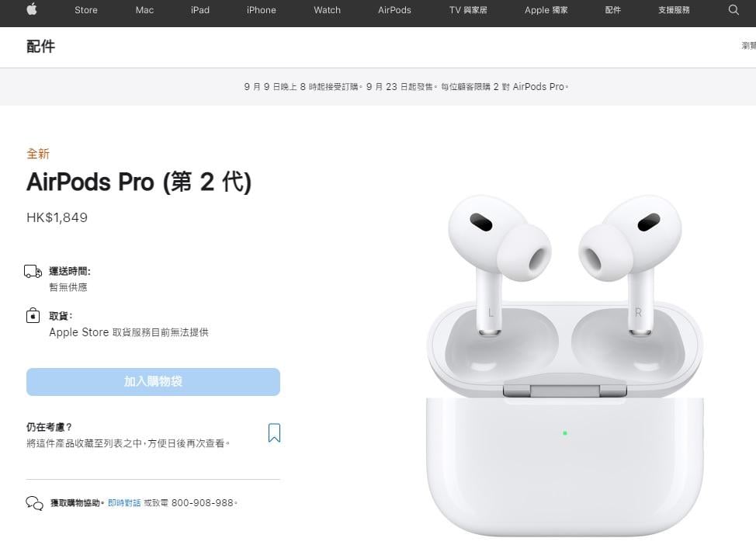Image resolution: width=756 pixels, height=552 pixels.
Task: Open the Watch menu item
Action: [x=328, y=10]
